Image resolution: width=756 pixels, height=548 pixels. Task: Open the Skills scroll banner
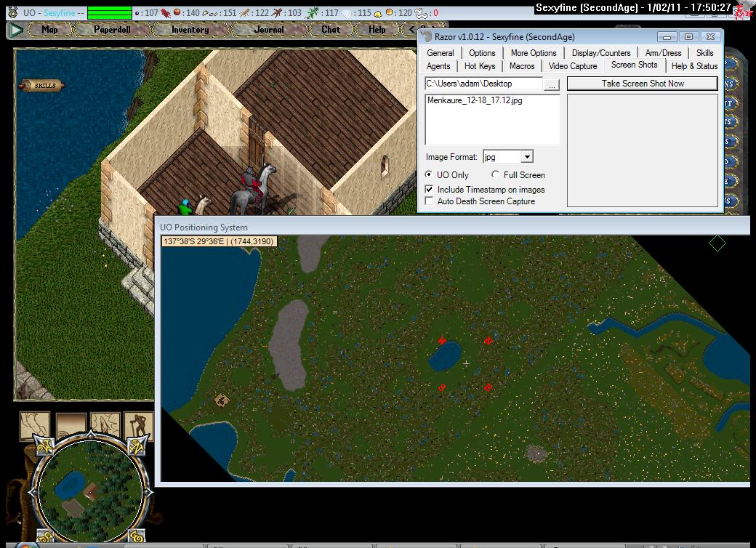click(44, 86)
